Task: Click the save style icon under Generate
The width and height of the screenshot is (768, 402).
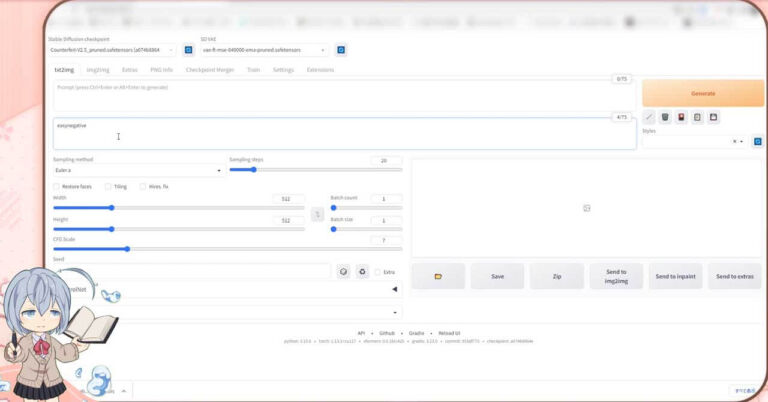Action: 713,117
